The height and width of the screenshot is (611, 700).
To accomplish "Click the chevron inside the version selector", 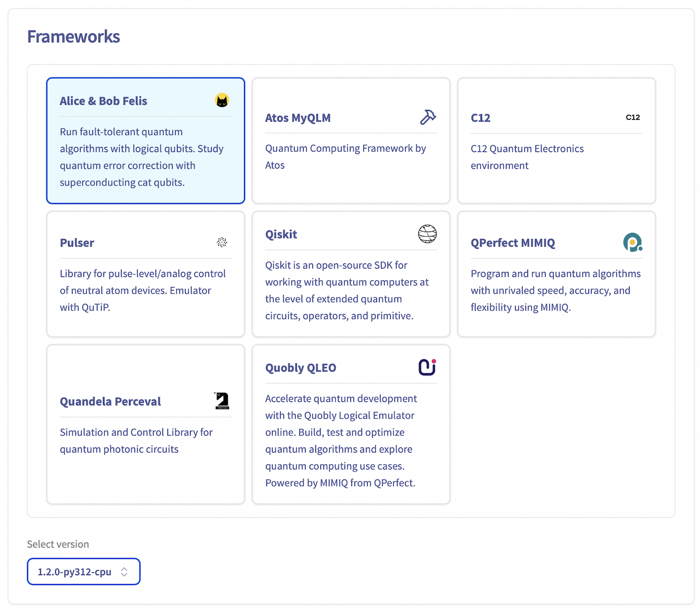I will coord(124,571).
